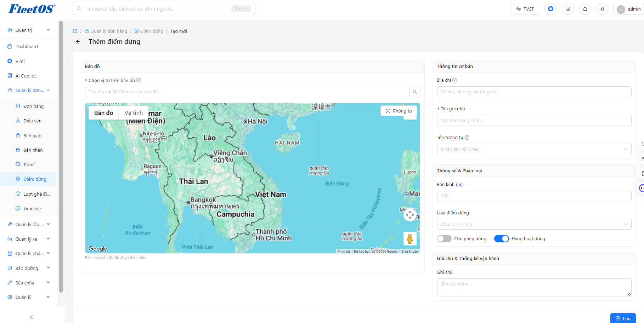Click the sidebar vertical scrollbar
The image size is (644, 323).
click(x=61, y=157)
